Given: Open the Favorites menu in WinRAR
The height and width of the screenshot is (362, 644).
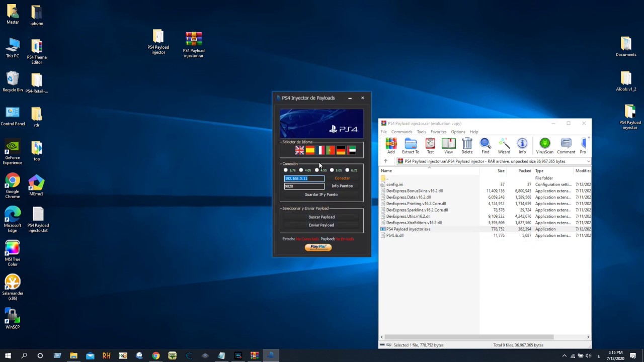Looking at the screenshot, I should point(439,132).
